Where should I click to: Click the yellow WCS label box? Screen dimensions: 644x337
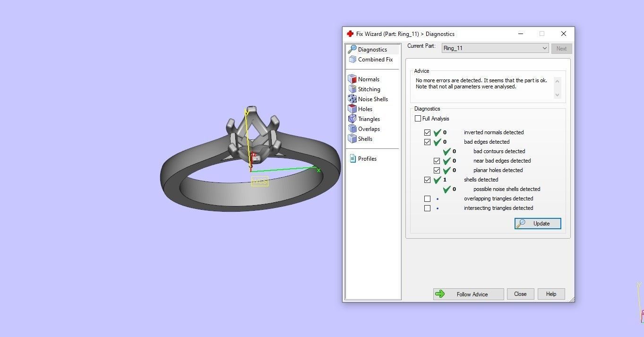point(259,181)
